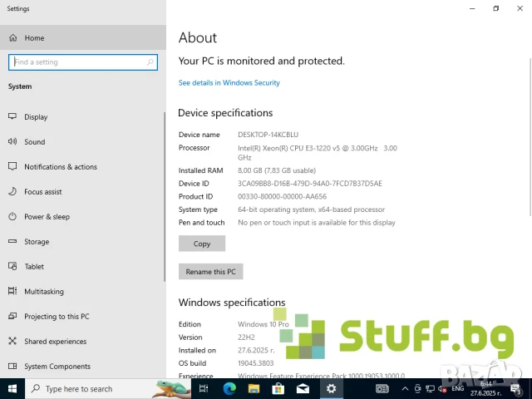Click the taskbar Type here to search box

91,388
